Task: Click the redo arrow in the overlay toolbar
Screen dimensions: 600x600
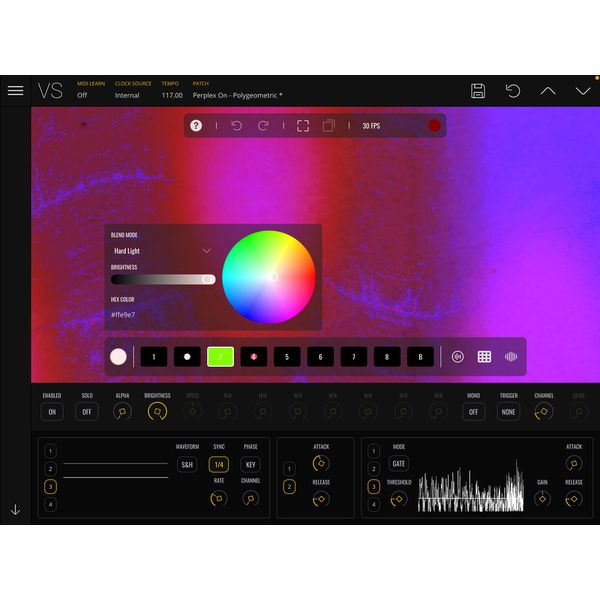Action: pyautogui.click(x=264, y=126)
